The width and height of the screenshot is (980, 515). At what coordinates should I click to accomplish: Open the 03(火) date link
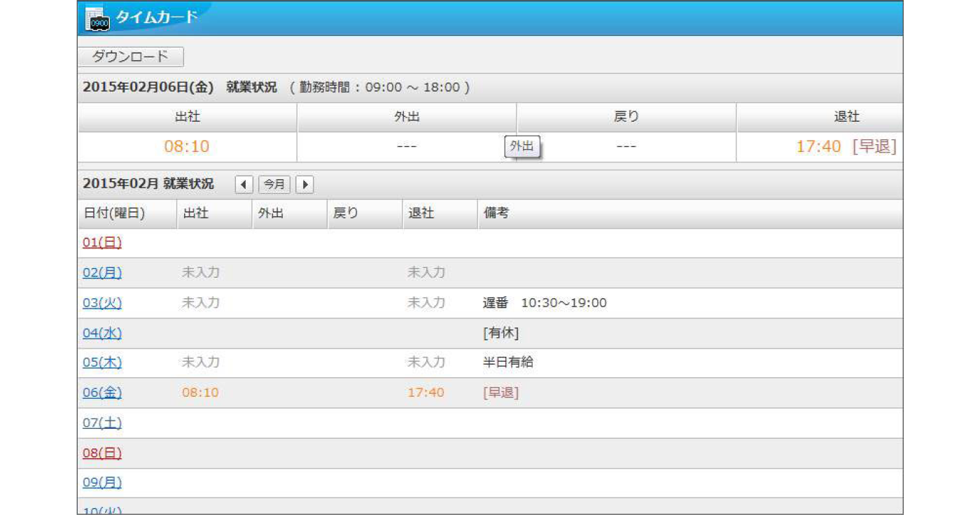tap(102, 303)
